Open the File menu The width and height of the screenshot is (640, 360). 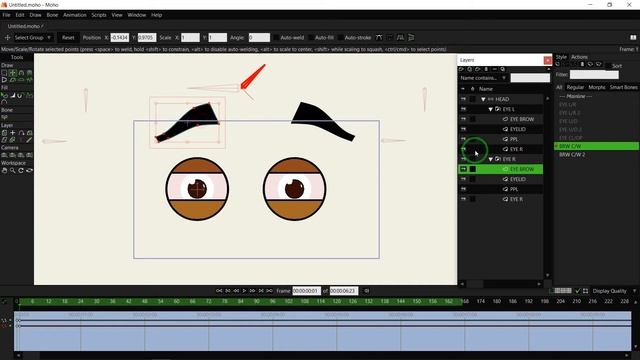(6, 15)
